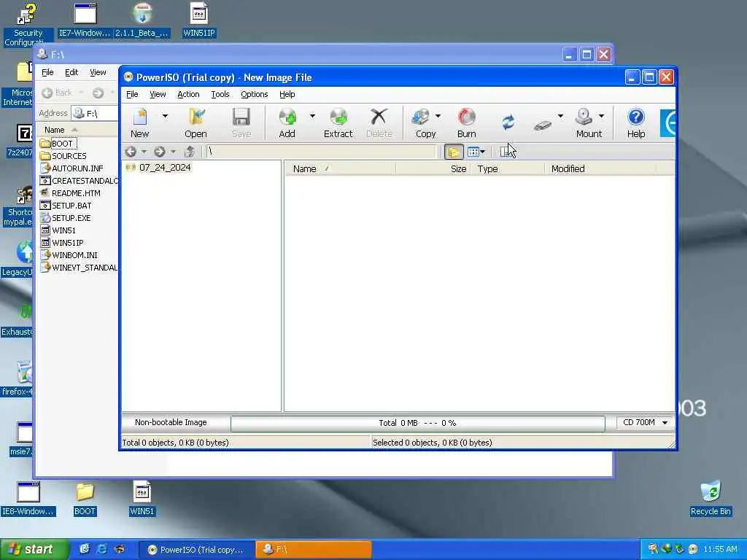This screenshot has width=747, height=560.
Task: Open the CD 700M media size dropdown
Action: [645, 422]
